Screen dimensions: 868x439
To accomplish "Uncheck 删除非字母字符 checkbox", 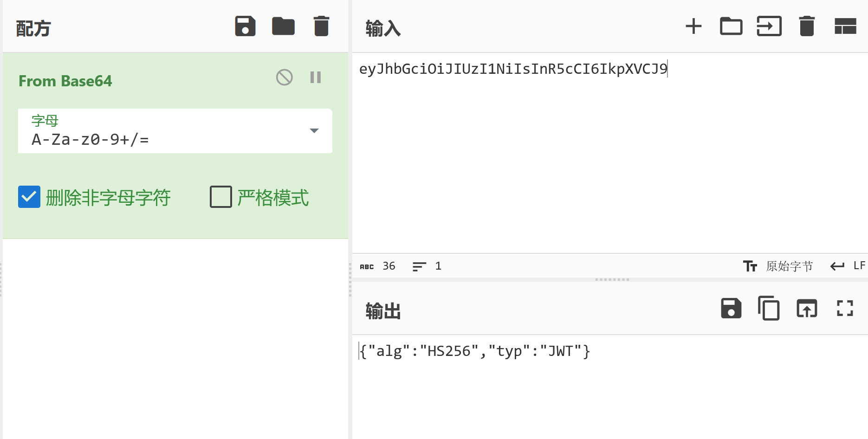I will point(29,197).
